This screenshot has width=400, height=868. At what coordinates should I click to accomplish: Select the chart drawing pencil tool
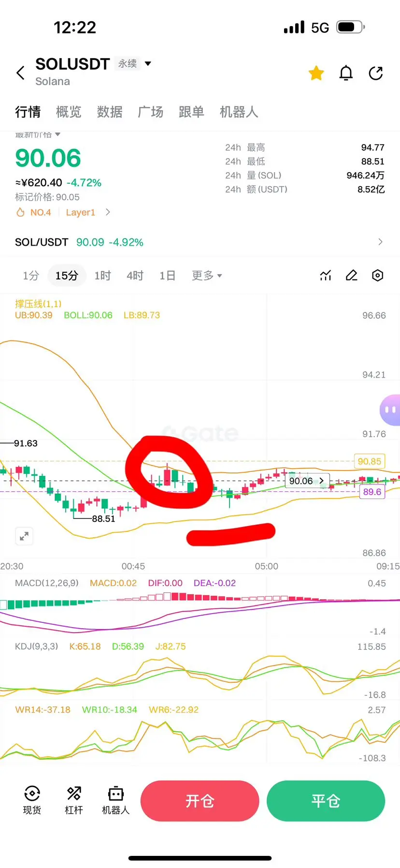coord(352,276)
